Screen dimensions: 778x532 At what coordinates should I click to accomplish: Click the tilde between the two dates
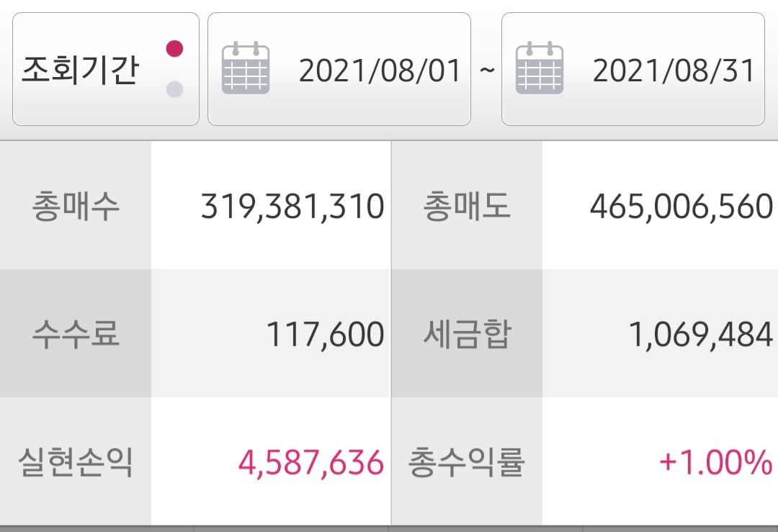click(486, 71)
